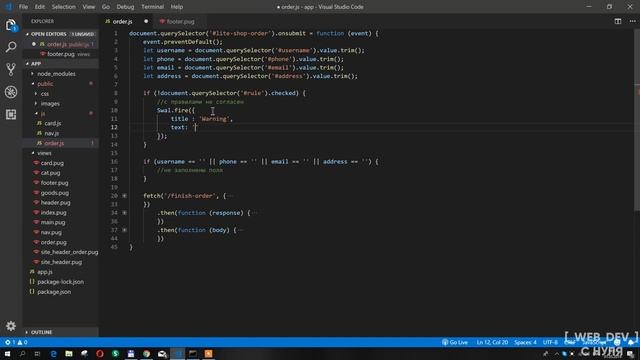
Task: Open Chrome from the taskbar
Action: 147,353
